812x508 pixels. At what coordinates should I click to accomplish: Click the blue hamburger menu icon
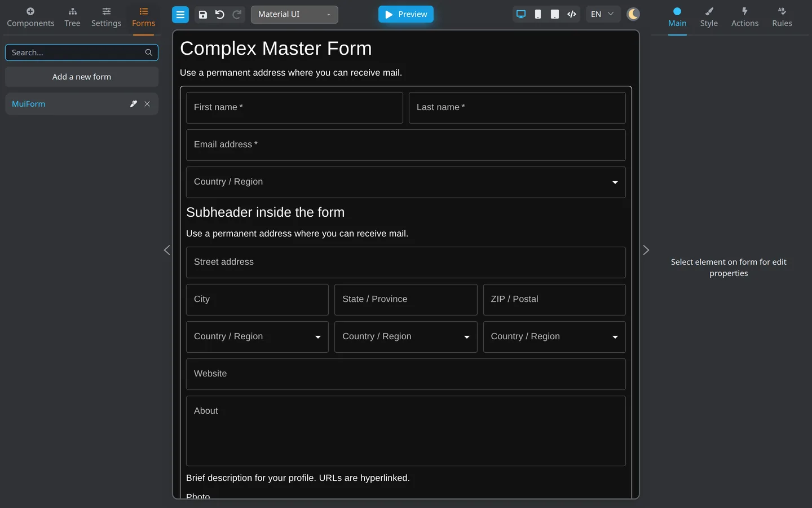[180, 15]
